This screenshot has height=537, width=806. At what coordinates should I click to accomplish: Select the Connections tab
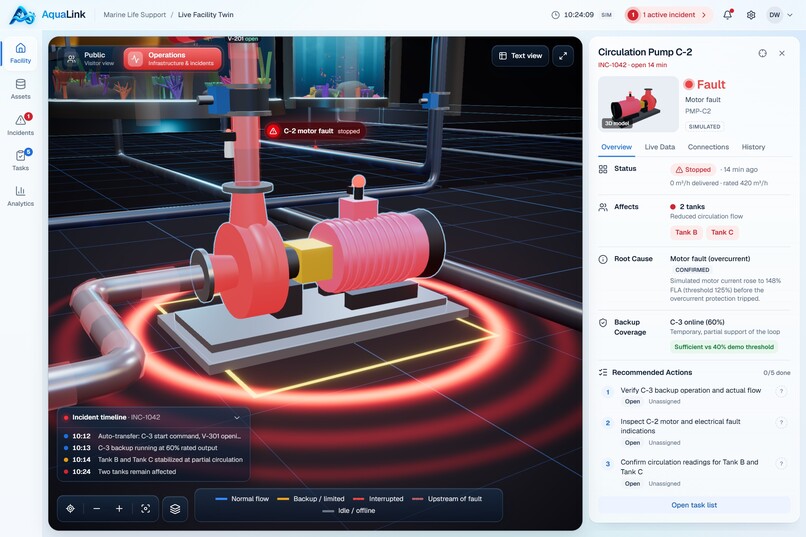pyautogui.click(x=708, y=147)
